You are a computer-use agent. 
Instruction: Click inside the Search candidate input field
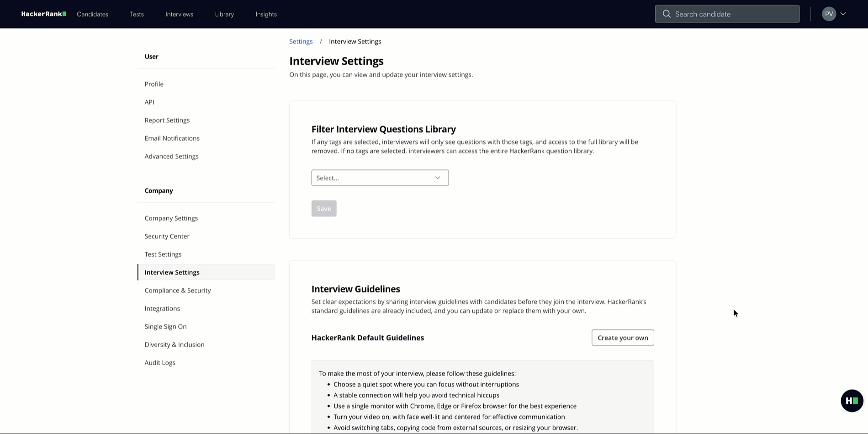(731, 14)
